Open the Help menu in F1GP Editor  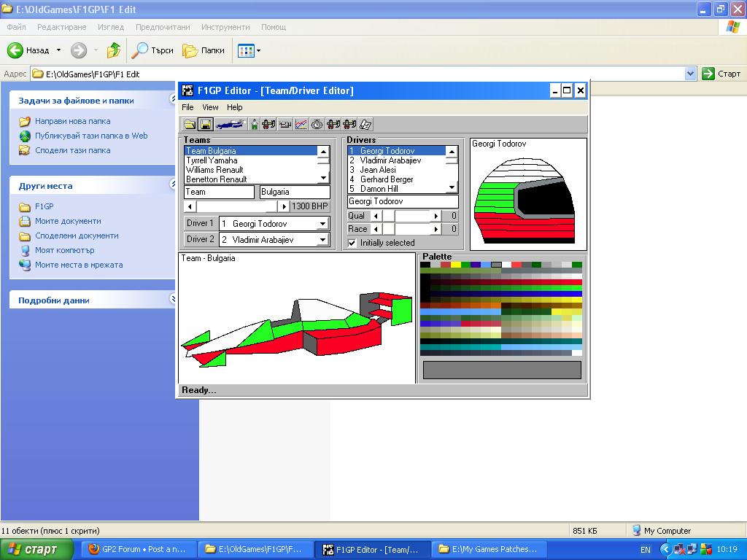click(x=234, y=107)
